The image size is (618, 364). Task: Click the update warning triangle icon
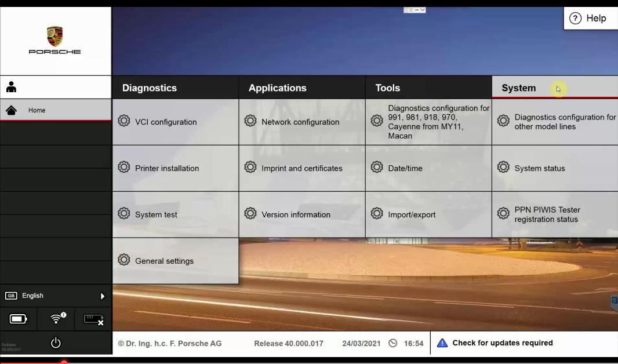442,343
